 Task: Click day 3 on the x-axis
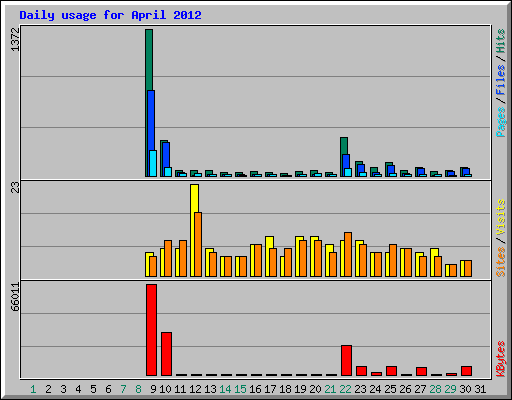pyautogui.click(x=63, y=389)
